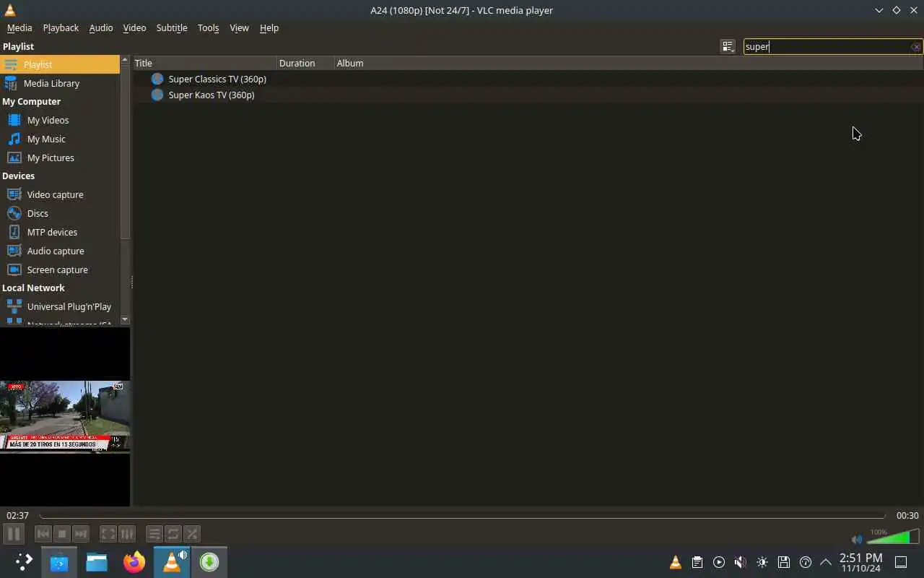Click elapsed time label 02:37
Viewport: 924px width, 578px height.
click(17, 516)
